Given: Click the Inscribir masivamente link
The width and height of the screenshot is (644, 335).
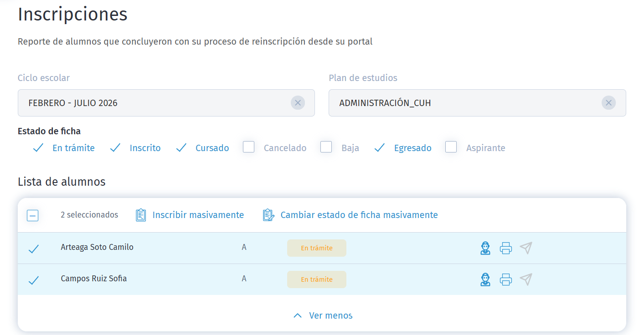Looking at the screenshot, I should (x=198, y=214).
